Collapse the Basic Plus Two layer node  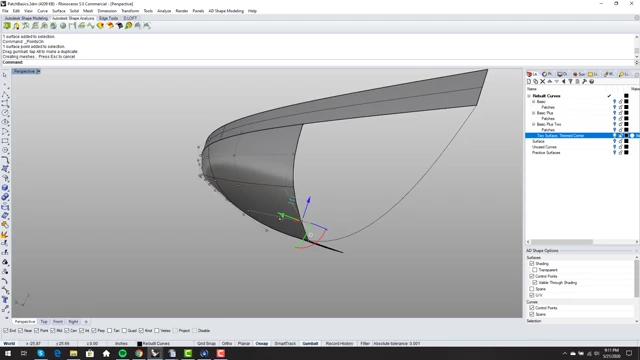[533, 124]
